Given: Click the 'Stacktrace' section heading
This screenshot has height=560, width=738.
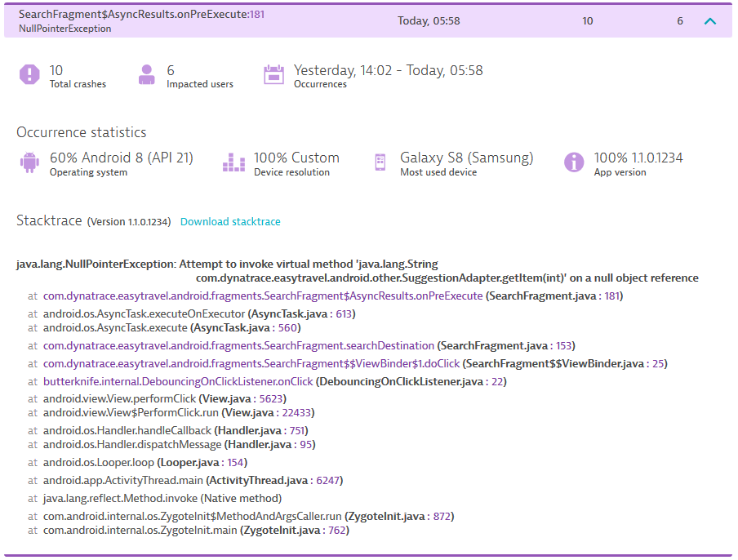Looking at the screenshot, I should click(50, 220).
